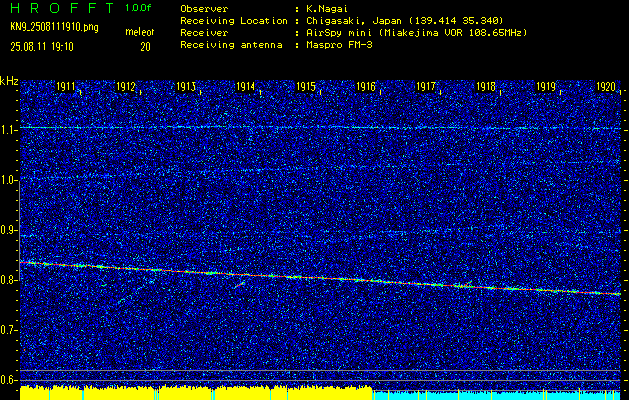Click the Observer field label

click(x=204, y=8)
